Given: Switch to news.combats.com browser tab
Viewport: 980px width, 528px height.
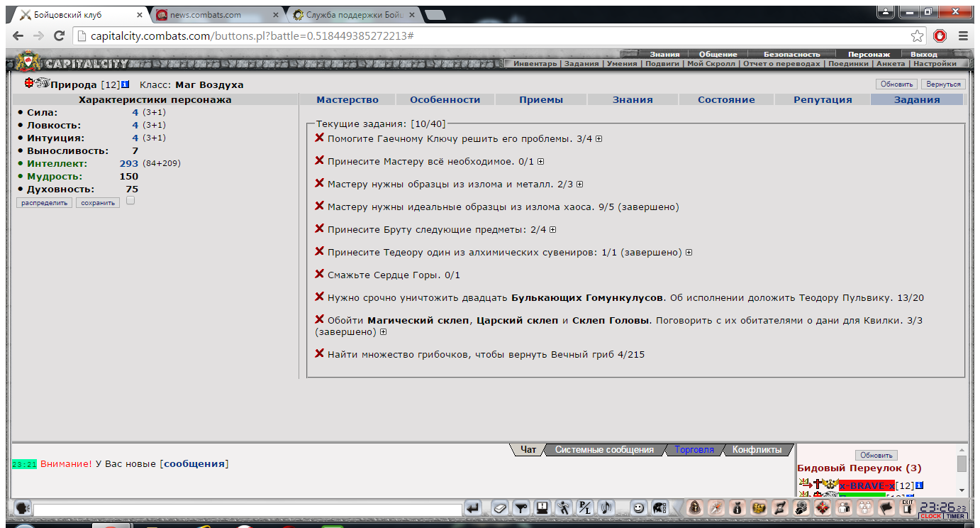Looking at the screenshot, I should pos(216,15).
